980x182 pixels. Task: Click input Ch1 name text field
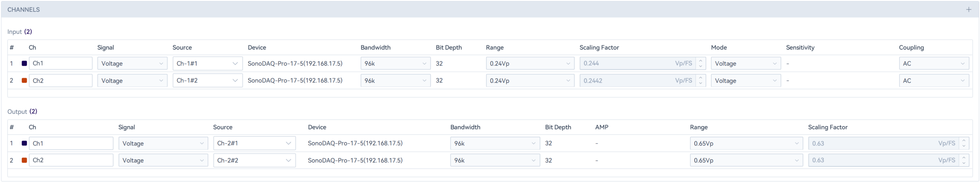[60, 64]
